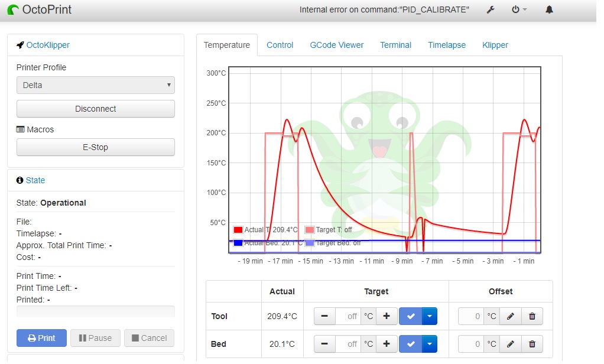The image size is (604, 364).
Task: Edit the Tool offset with the pencil icon
Action: tap(510, 316)
